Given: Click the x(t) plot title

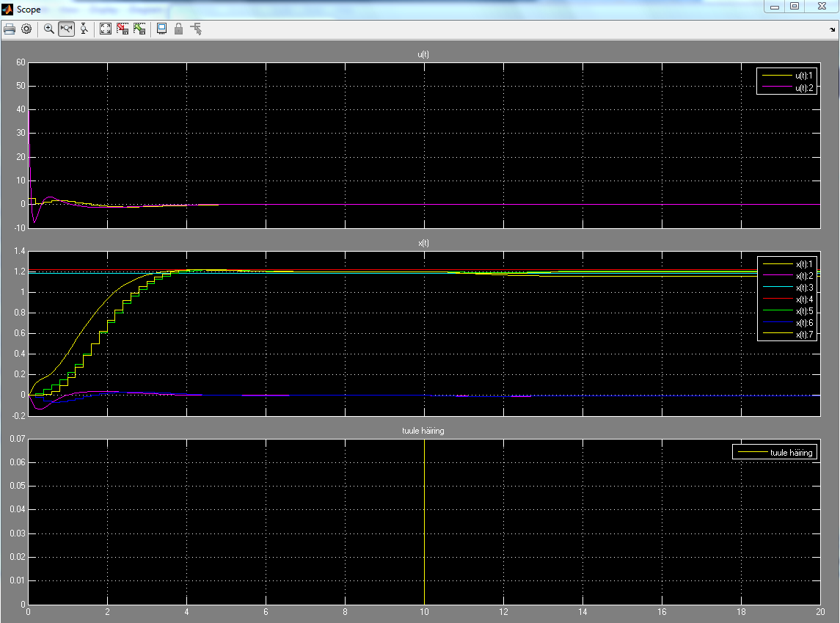Looking at the screenshot, I should coord(423,243).
